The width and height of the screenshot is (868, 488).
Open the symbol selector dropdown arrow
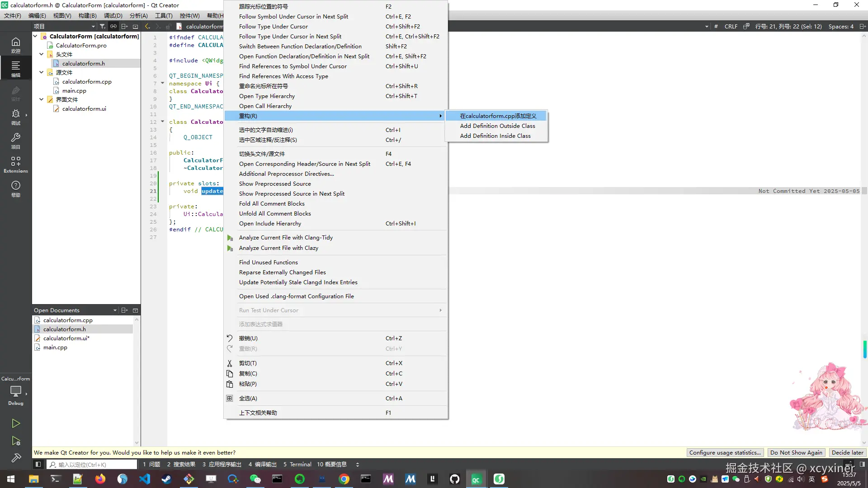pos(707,26)
